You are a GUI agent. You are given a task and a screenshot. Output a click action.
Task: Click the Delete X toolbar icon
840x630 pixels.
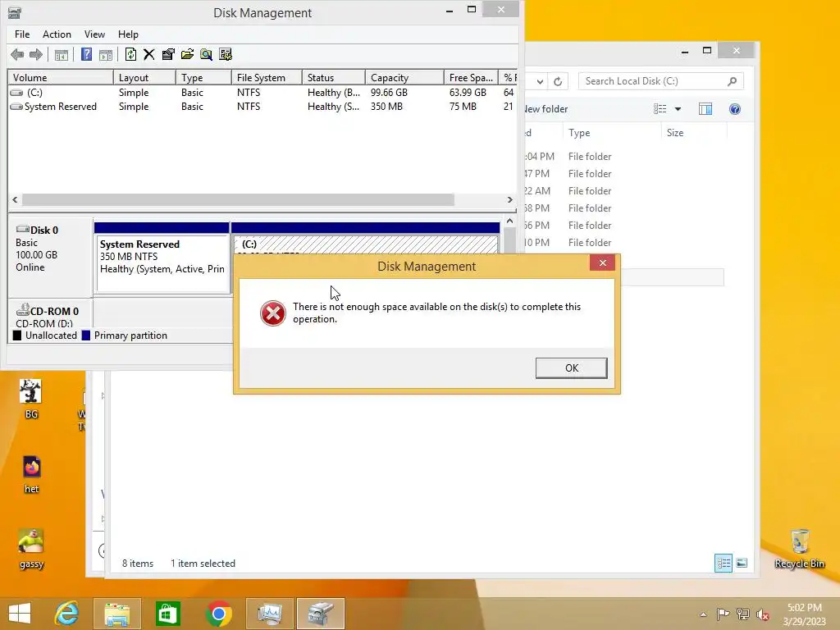point(149,54)
